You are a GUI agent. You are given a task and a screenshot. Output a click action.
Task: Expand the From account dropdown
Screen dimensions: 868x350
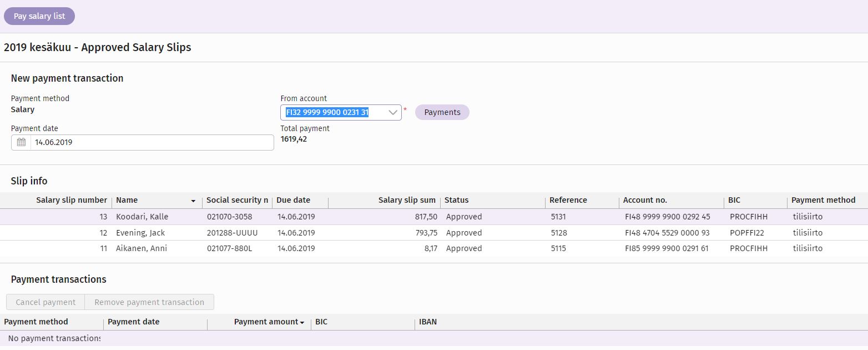pos(393,112)
